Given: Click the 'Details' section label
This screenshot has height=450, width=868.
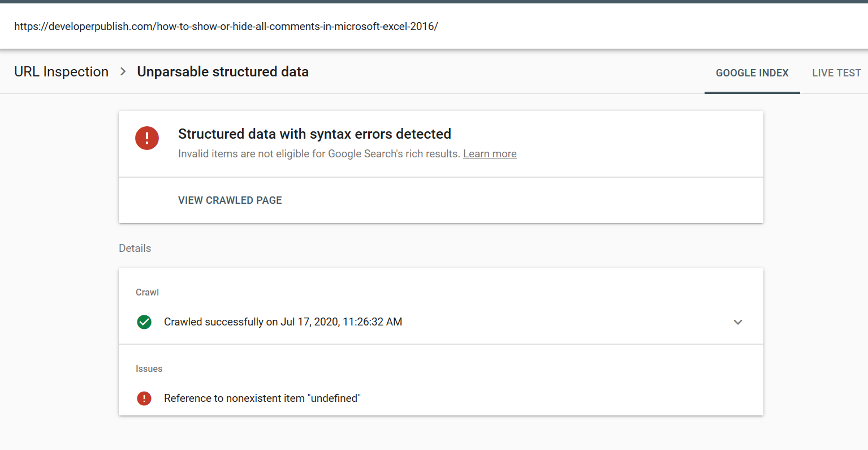Looking at the screenshot, I should tap(135, 248).
